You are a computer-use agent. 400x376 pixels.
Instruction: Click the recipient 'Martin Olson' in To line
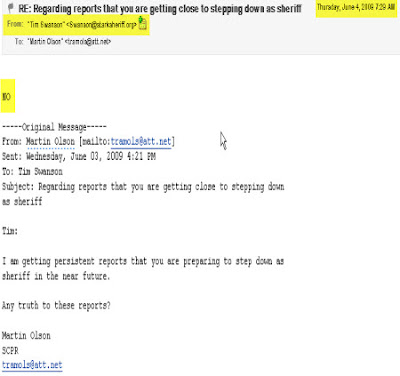(45, 42)
